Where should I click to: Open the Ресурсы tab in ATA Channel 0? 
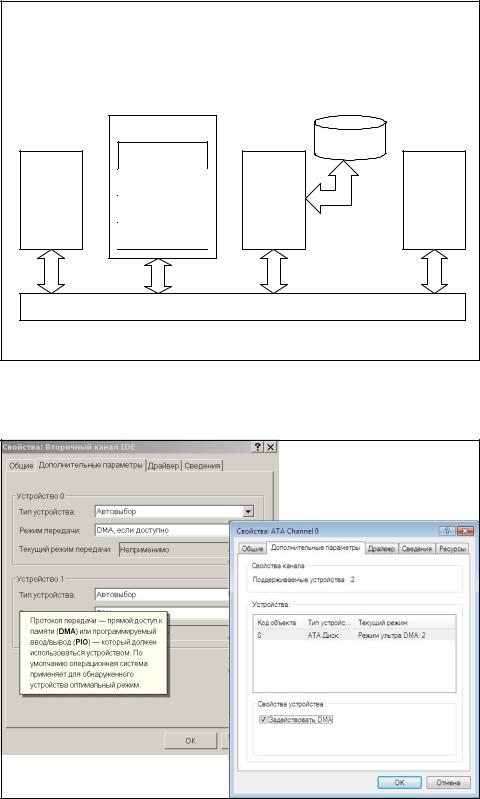(x=451, y=549)
